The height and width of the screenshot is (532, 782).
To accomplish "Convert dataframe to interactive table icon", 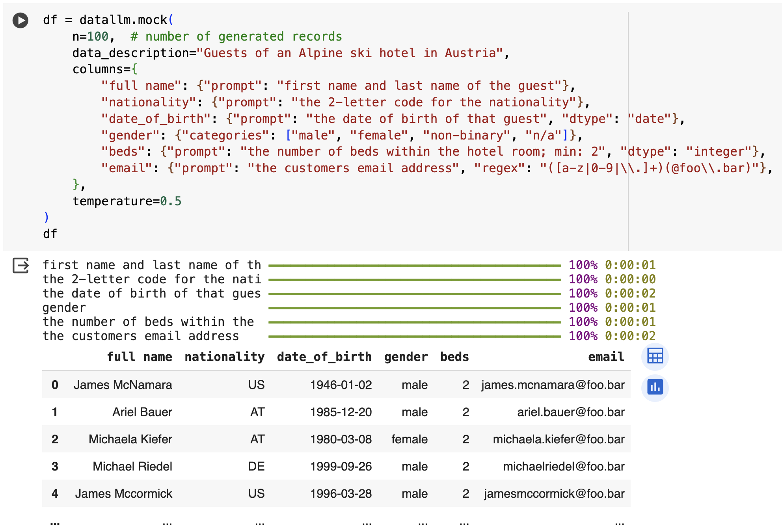I will 655,356.
